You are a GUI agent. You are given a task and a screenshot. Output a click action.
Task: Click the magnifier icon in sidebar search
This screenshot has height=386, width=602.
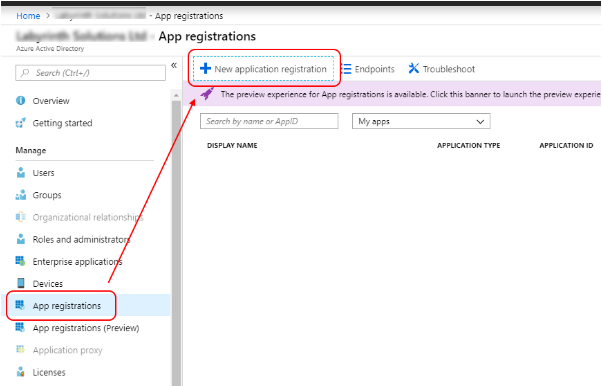[x=25, y=73]
